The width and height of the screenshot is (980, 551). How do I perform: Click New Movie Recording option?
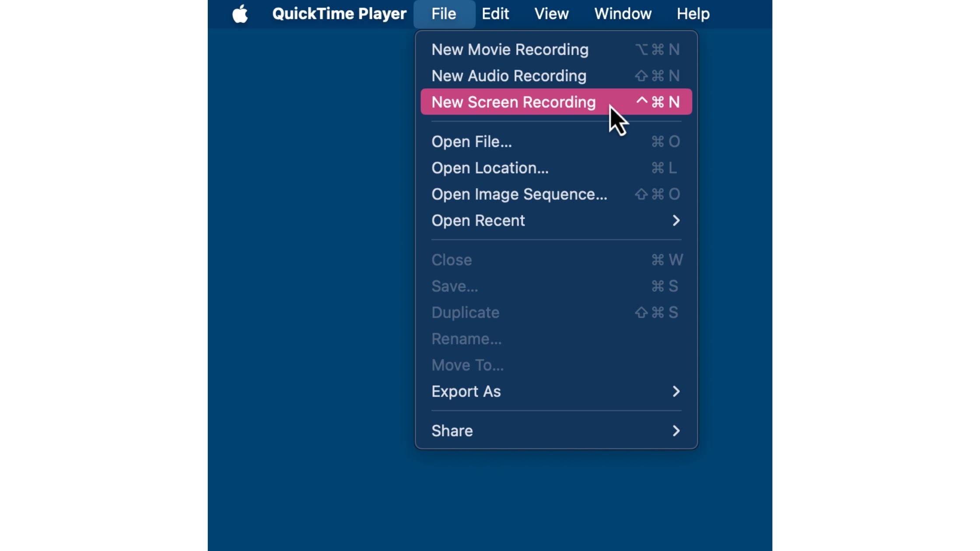510,49
